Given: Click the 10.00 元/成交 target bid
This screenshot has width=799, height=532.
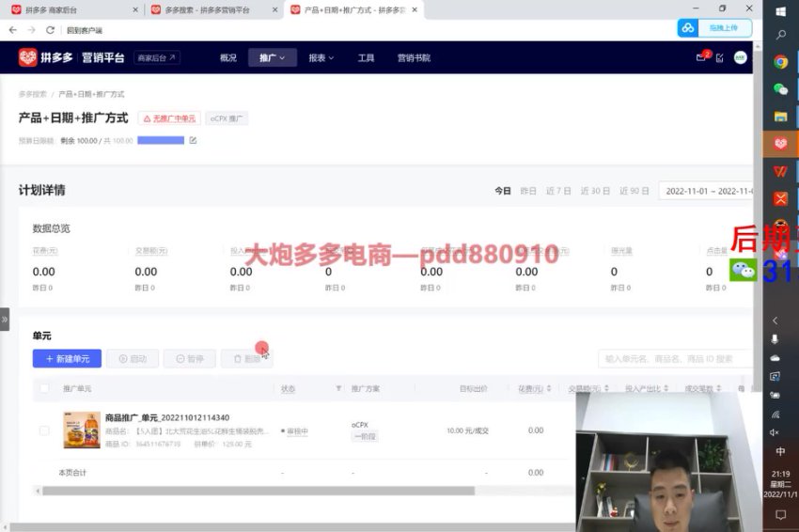Looking at the screenshot, I should click(x=467, y=430).
